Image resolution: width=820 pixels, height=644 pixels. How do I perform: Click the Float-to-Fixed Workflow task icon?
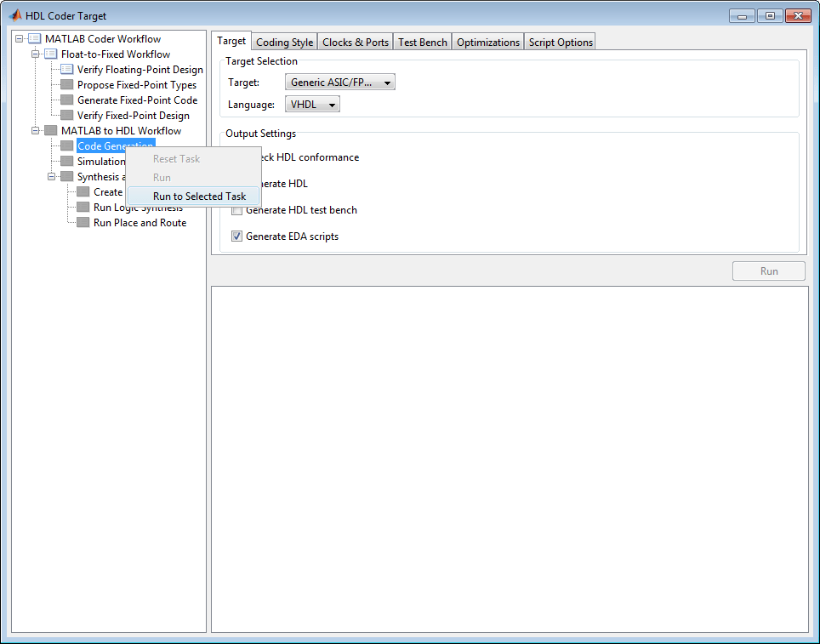(51, 54)
